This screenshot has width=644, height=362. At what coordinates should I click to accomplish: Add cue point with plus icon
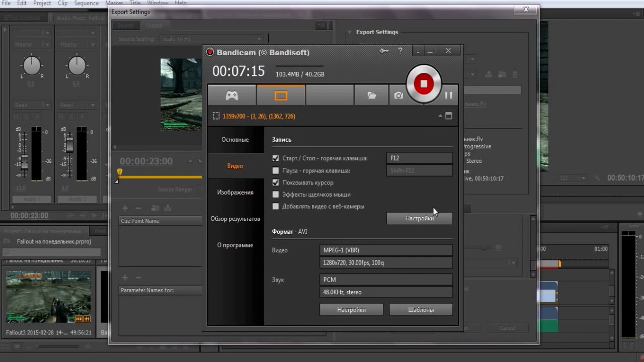pyautogui.click(x=125, y=208)
